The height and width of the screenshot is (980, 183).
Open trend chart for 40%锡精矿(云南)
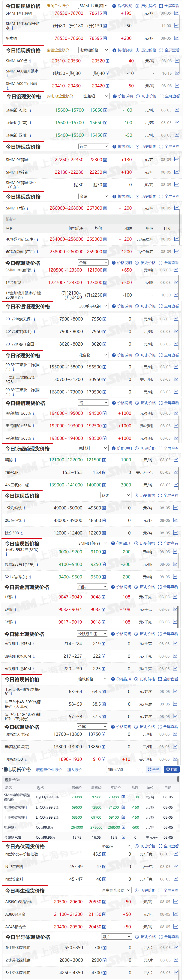176,239
